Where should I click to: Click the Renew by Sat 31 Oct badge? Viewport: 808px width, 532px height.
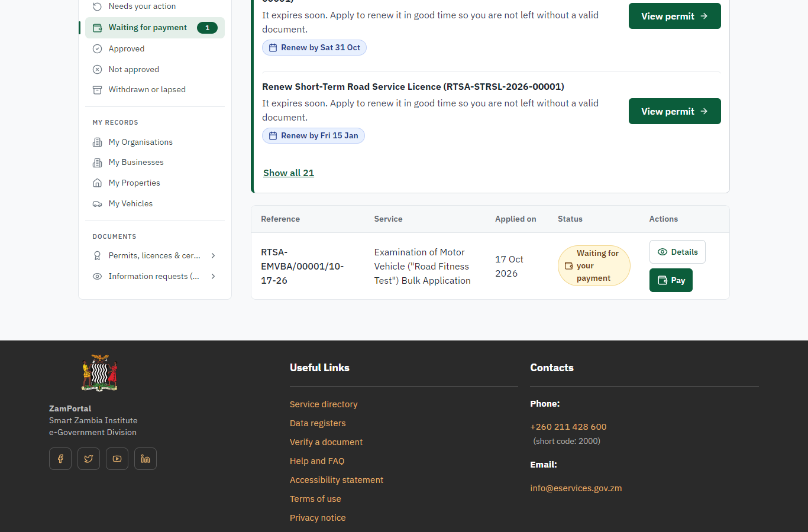tap(314, 48)
